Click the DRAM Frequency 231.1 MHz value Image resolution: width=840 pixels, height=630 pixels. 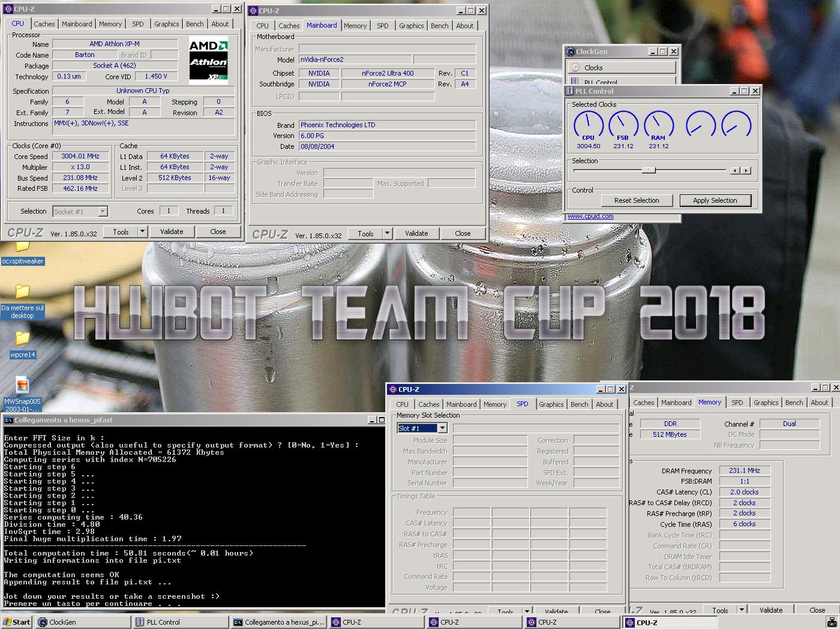[745, 470]
